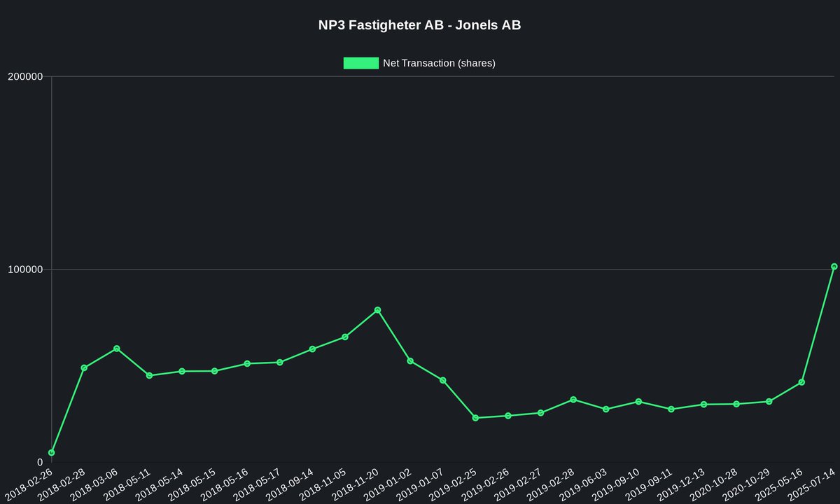Select data point for 2018-02-28

click(84, 367)
